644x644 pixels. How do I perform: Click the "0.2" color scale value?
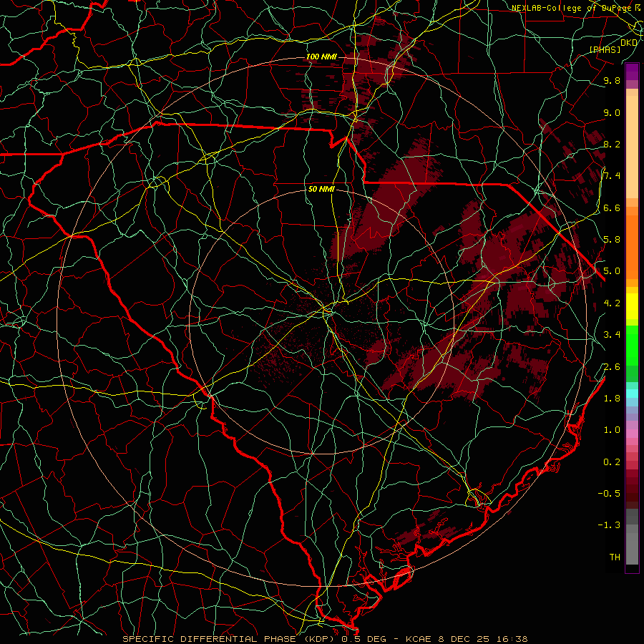click(x=612, y=462)
